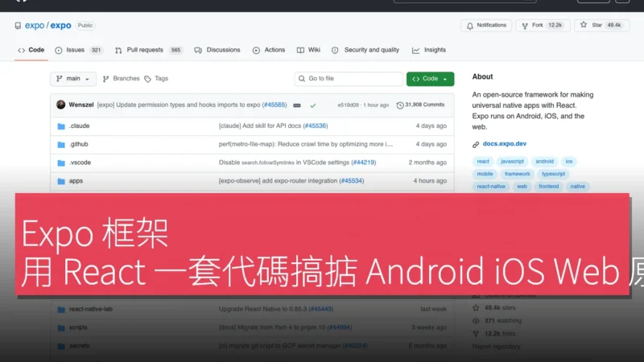Open the .vscode folder

coord(80,162)
